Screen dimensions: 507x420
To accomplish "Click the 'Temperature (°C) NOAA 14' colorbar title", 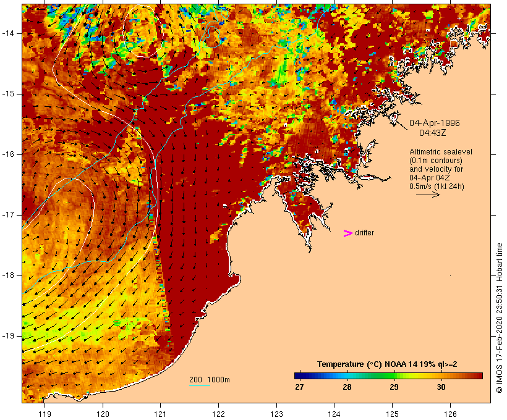I will (x=367, y=364).
